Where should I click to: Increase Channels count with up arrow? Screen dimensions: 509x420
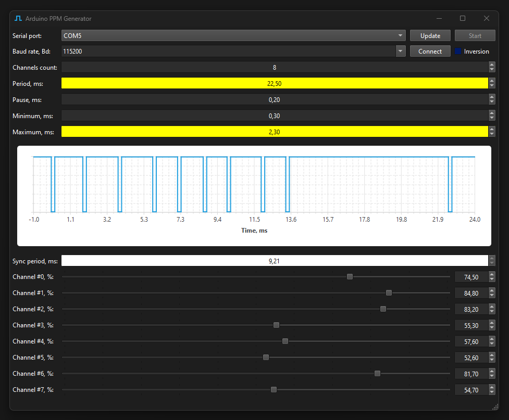point(492,65)
